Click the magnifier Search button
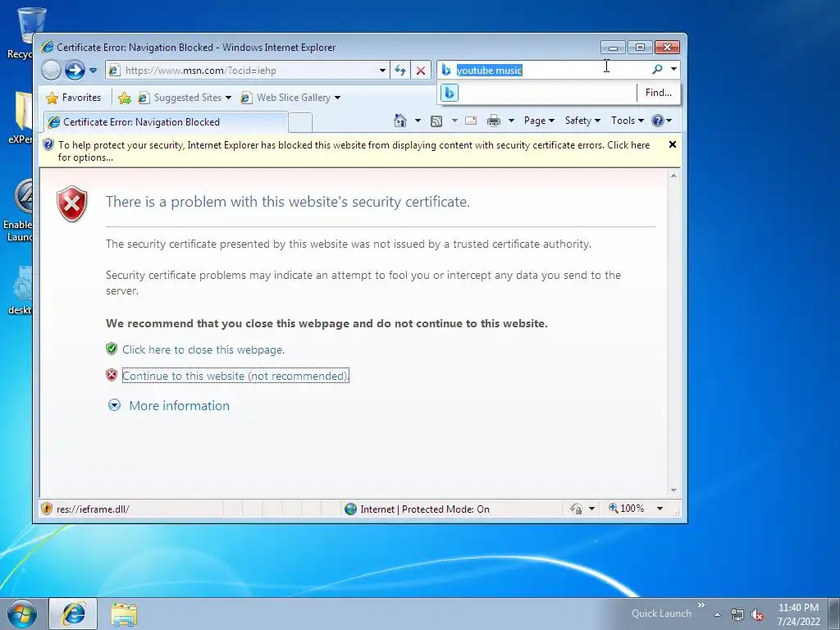 (x=657, y=70)
